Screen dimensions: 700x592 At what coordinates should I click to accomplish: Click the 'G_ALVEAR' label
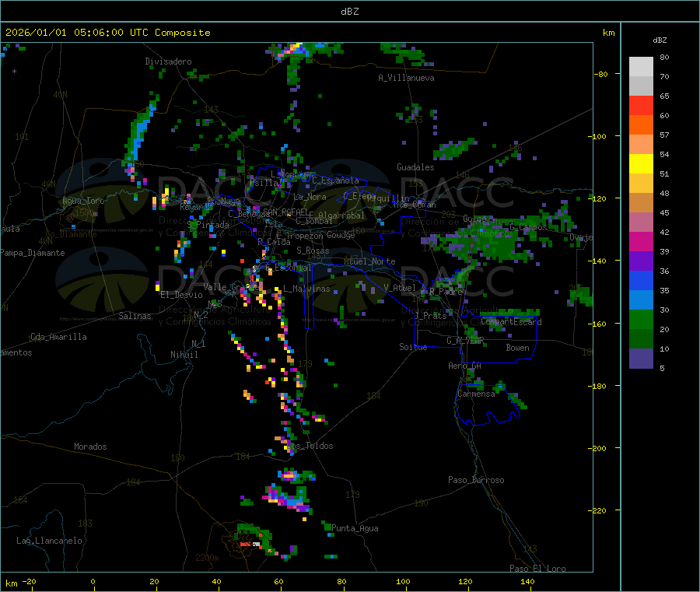465,341
